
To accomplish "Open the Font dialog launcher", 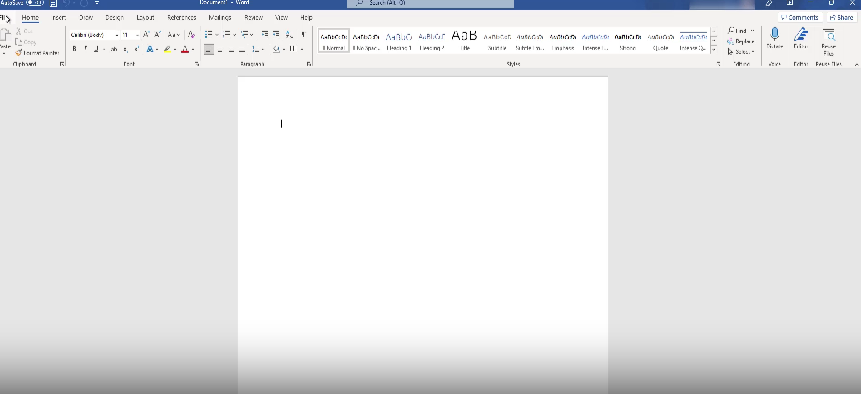I will click(x=197, y=64).
